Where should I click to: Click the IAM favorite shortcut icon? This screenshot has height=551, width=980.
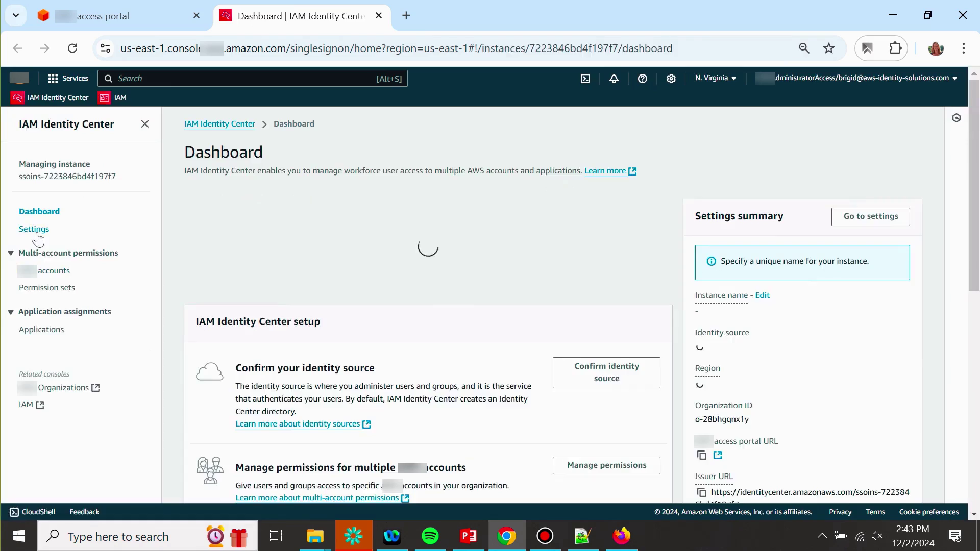tap(105, 97)
